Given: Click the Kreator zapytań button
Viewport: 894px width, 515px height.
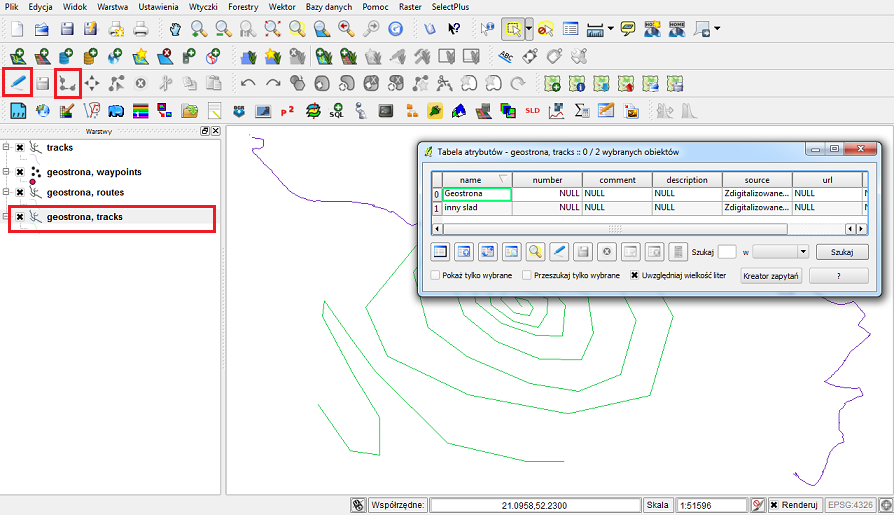Looking at the screenshot, I should point(771,275).
